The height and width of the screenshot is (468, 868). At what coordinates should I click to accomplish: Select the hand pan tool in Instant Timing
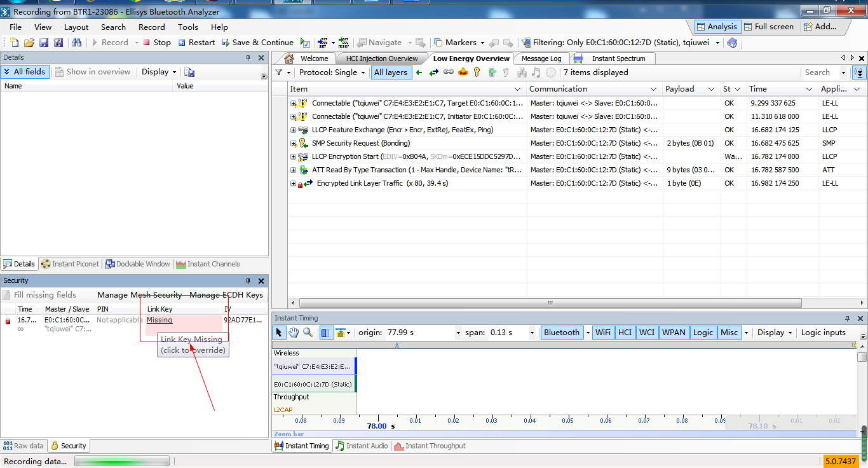[294, 333]
